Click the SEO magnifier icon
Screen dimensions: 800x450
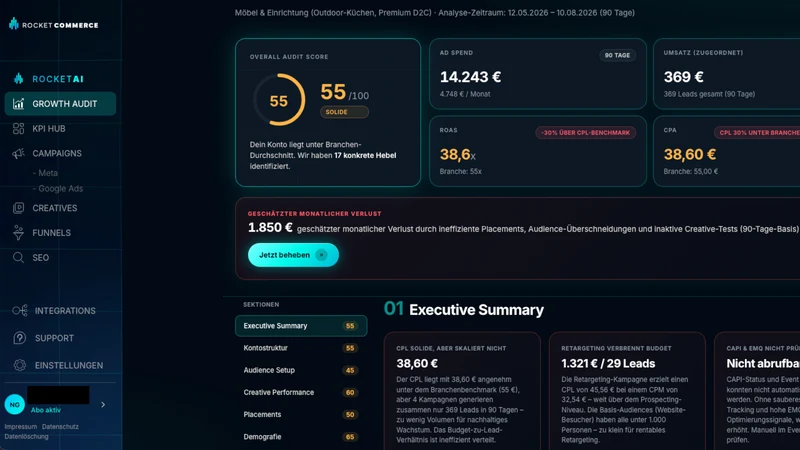[x=18, y=258]
